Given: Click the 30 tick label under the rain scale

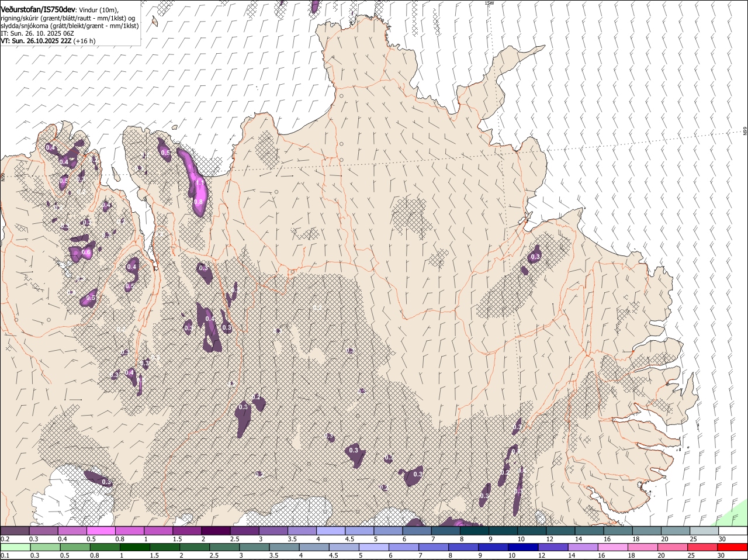Looking at the screenshot, I should [x=721, y=555].
